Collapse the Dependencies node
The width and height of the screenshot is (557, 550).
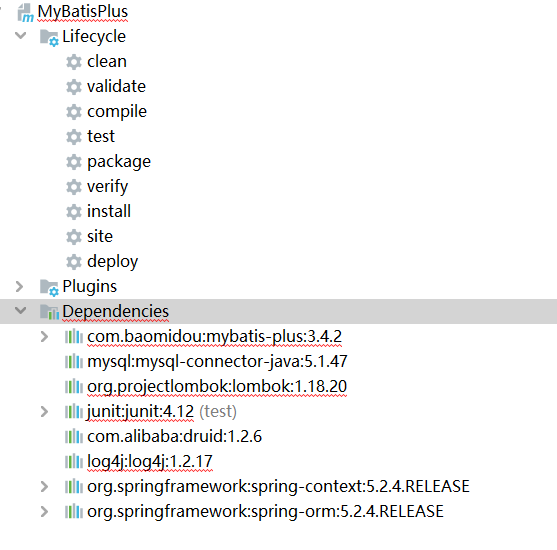pyautogui.click(x=21, y=311)
